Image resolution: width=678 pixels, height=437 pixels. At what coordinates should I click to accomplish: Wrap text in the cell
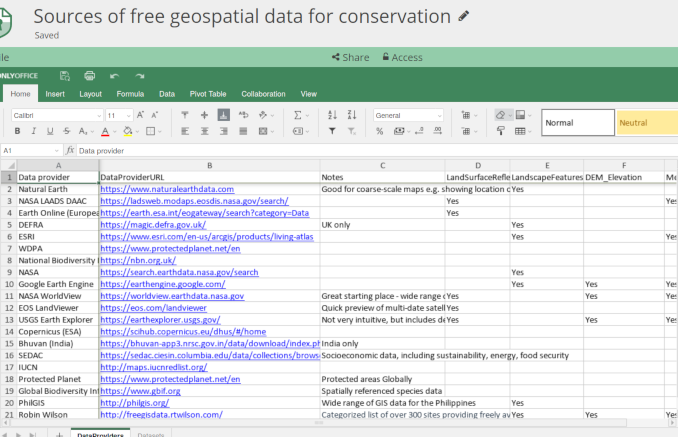point(243,115)
